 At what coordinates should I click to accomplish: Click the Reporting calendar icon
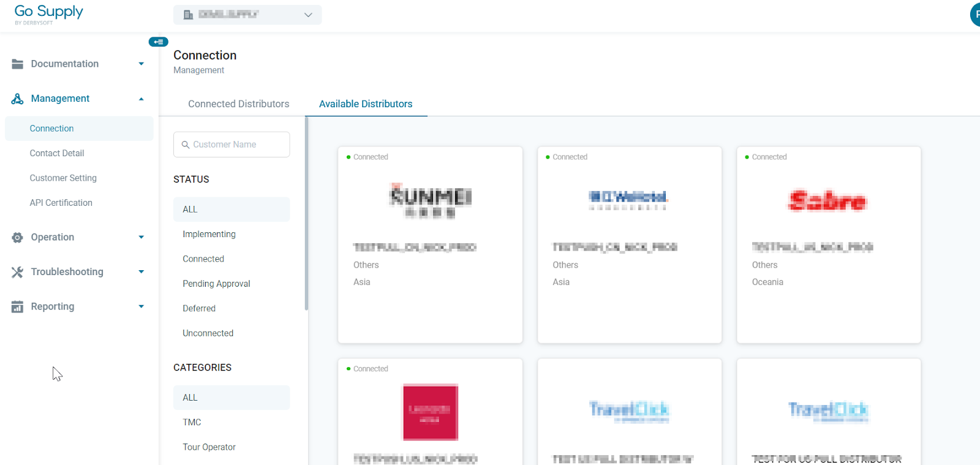17,307
